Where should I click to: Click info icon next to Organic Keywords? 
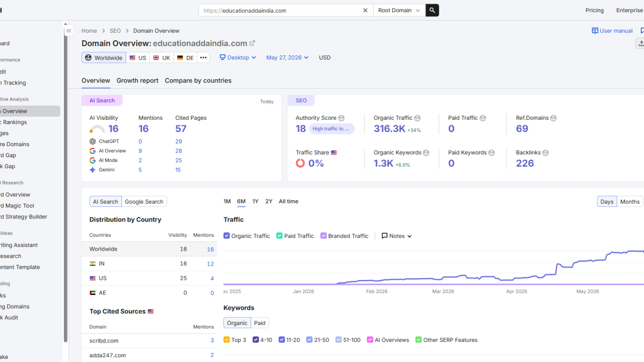(426, 153)
